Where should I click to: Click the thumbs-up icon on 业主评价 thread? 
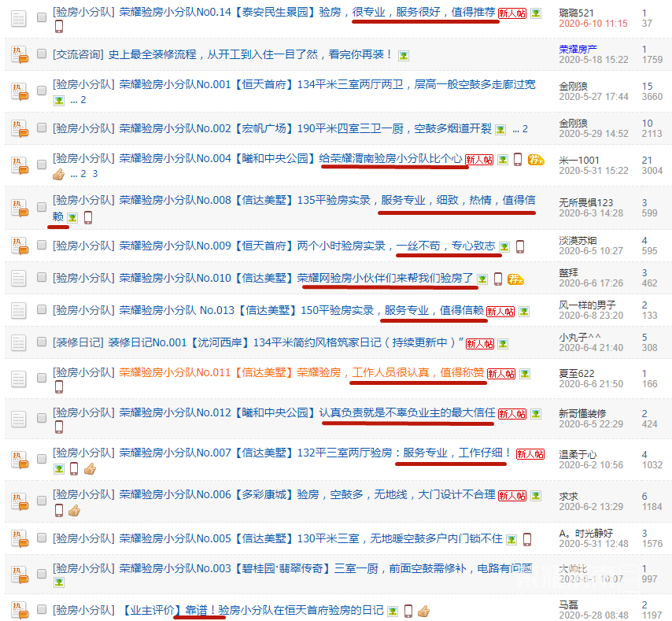(423, 611)
